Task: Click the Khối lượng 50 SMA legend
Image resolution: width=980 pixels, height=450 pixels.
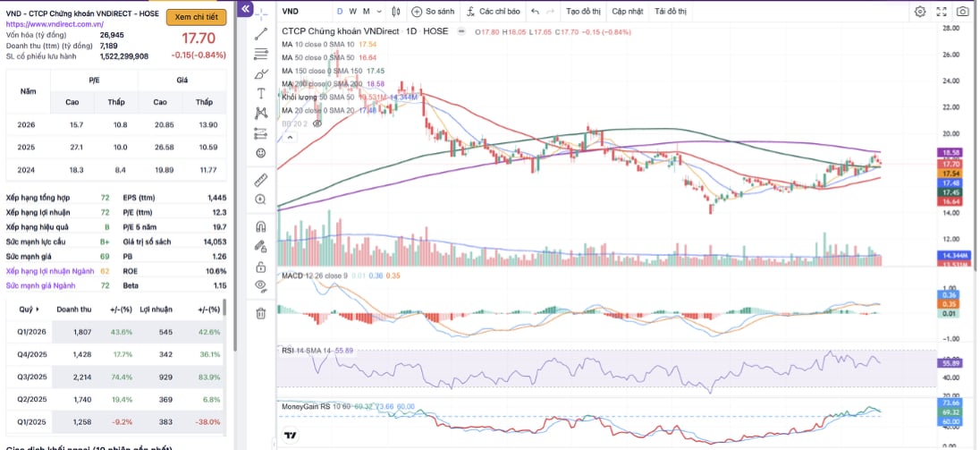Action: 317,98
